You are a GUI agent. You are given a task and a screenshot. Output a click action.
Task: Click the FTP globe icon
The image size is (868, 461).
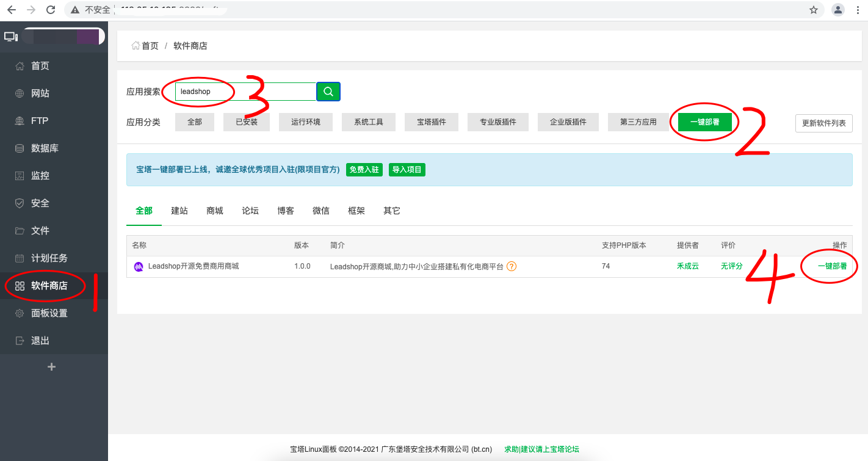20,121
